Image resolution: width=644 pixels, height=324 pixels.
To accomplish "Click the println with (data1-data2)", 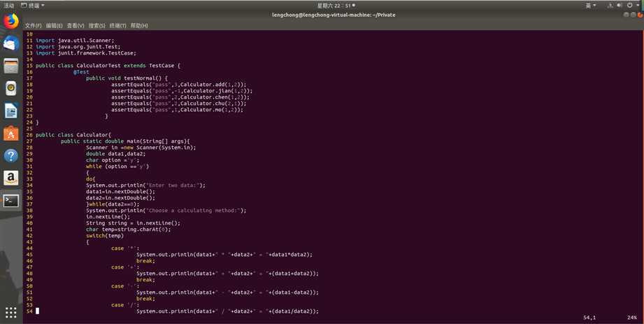I will (227, 293).
